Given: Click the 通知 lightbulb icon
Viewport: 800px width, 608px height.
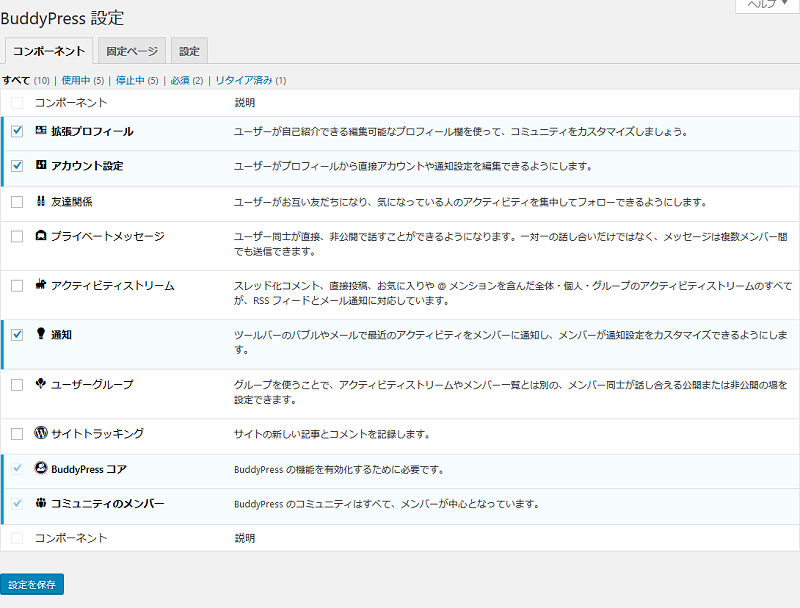Looking at the screenshot, I should (x=41, y=334).
